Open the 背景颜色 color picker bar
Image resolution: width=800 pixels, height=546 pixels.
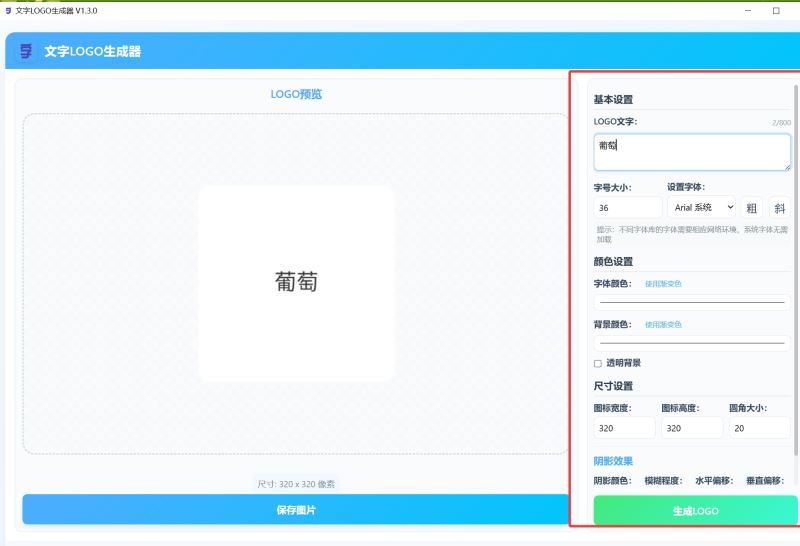point(692,343)
